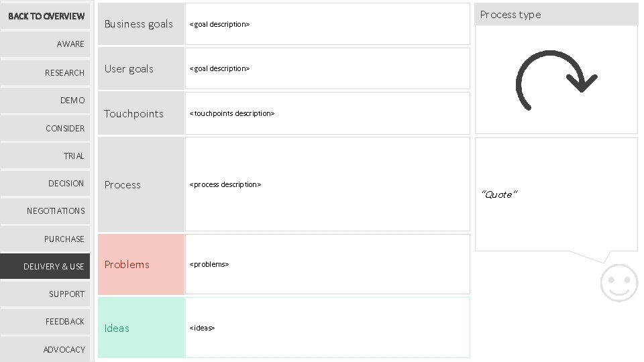Screen dimensions: 644x362
Task: Click the Quote speech bubble text
Action: [x=500, y=194]
